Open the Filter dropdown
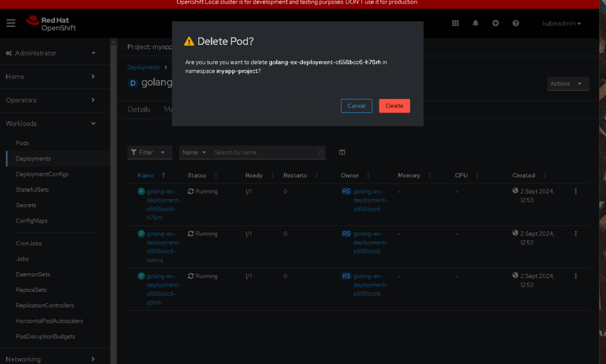 click(x=150, y=152)
